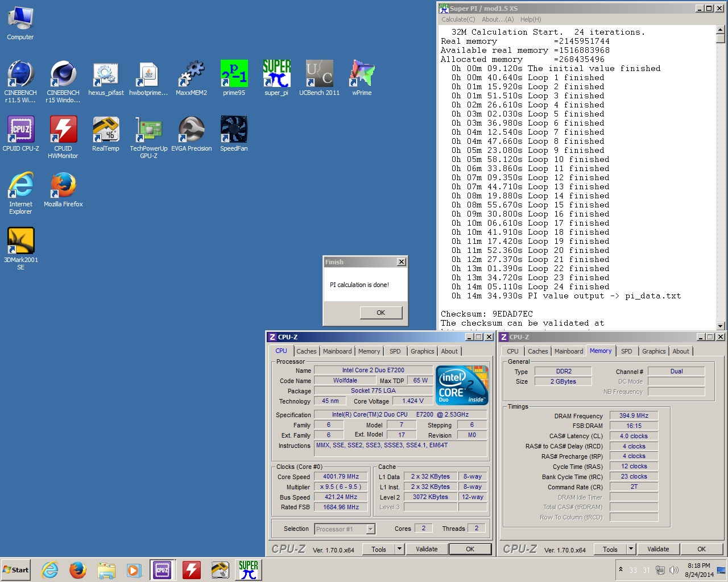This screenshot has width=728, height=582.
Task: Open EVGA Precision desktop icon
Action: click(x=191, y=134)
